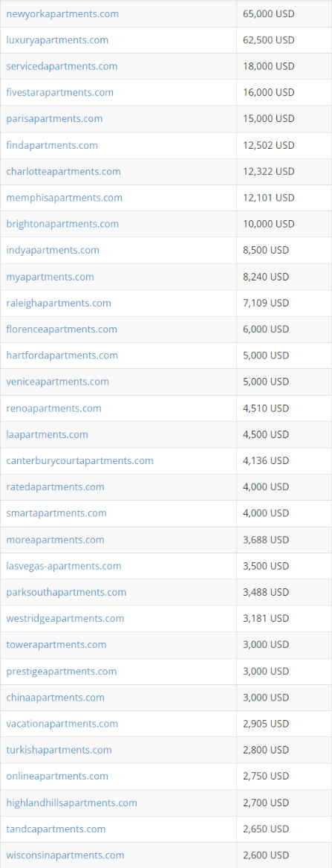
Task: Open the myapartments.com link
Action: point(51,277)
